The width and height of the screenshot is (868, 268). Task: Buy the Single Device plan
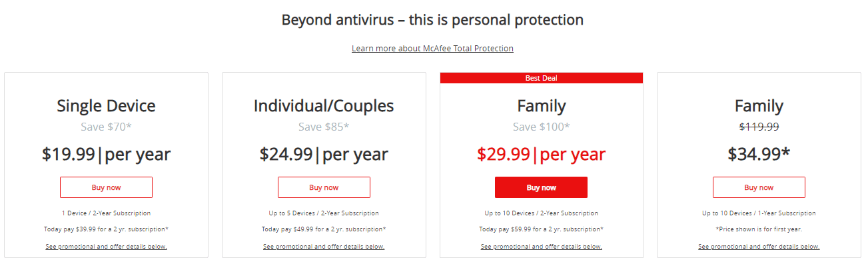106,187
